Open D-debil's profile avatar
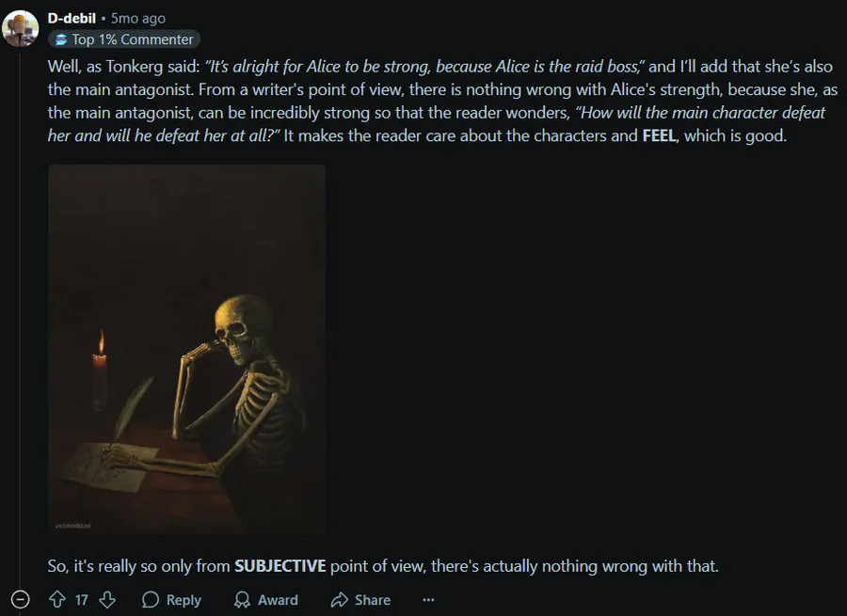 tap(21, 28)
